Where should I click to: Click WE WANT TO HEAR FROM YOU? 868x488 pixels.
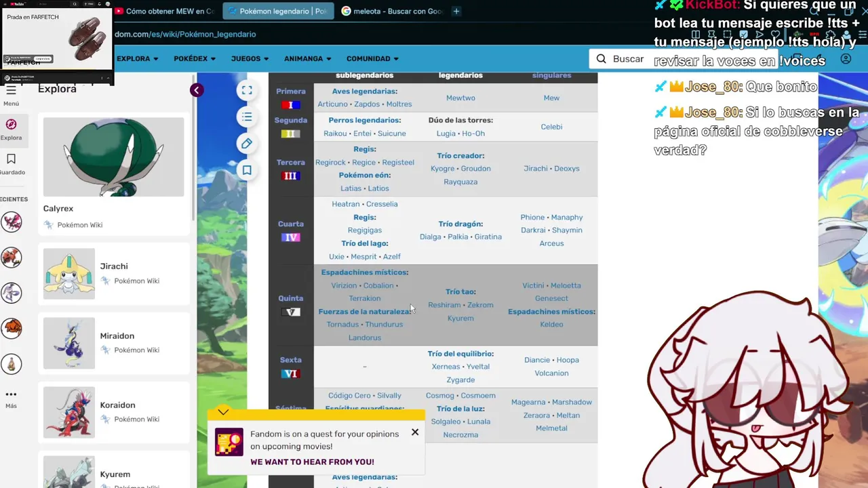tap(312, 462)
